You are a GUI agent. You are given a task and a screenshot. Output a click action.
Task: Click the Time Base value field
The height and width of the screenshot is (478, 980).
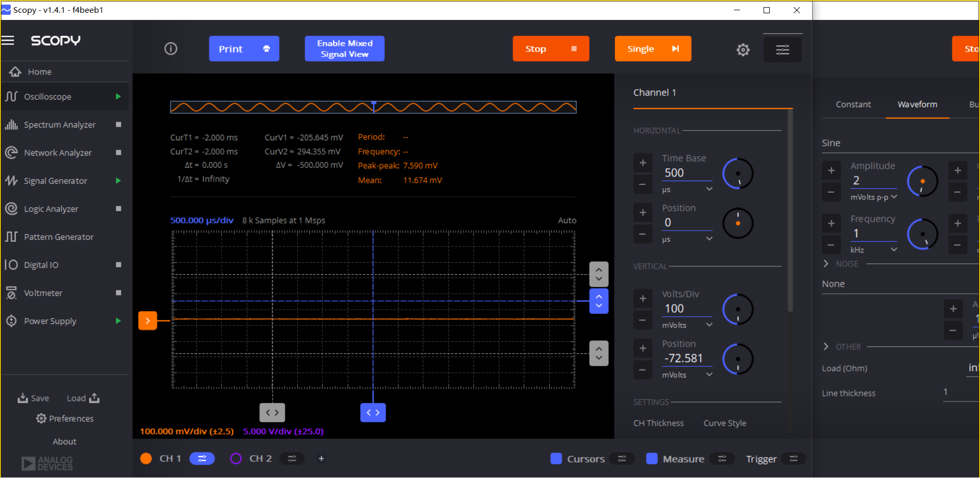(x=687, y=173)
